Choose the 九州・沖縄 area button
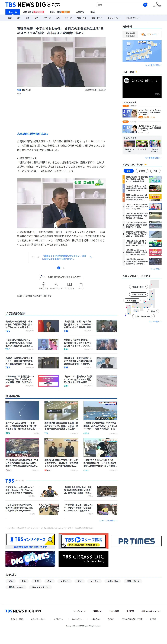Viewport: 167px width, 644px height. [x=132, y=300]
